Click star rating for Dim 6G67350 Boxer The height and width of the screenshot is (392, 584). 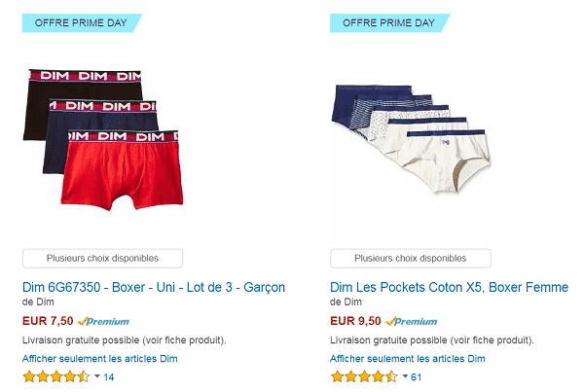click(x=55, y=376)
